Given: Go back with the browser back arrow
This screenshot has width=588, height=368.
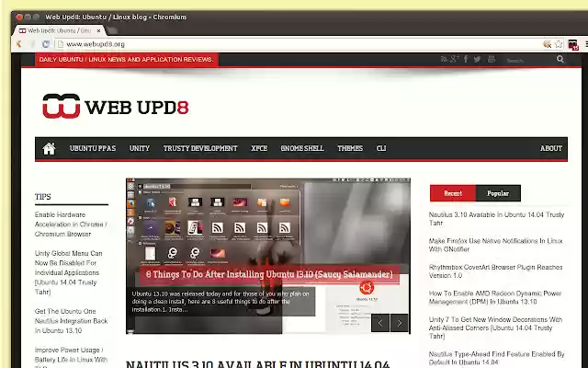Looking at the screenshot, I should tap(18, 44).
